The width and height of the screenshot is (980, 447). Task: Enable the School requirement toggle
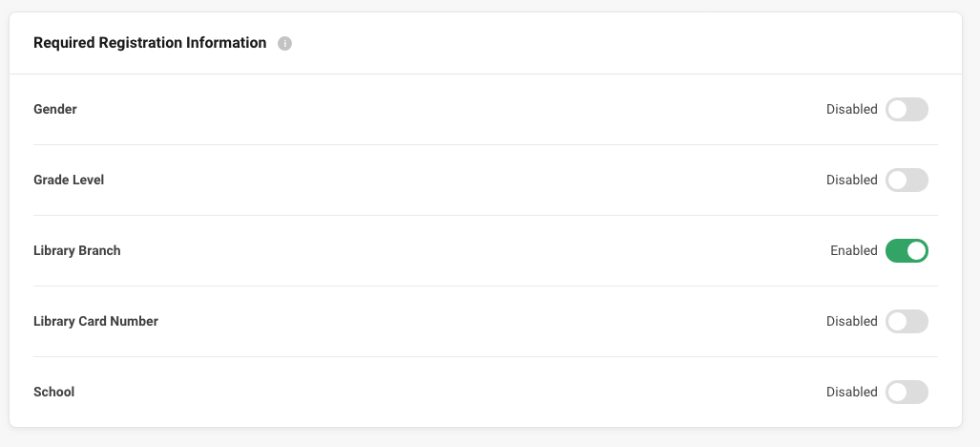[x=907, y=392]
